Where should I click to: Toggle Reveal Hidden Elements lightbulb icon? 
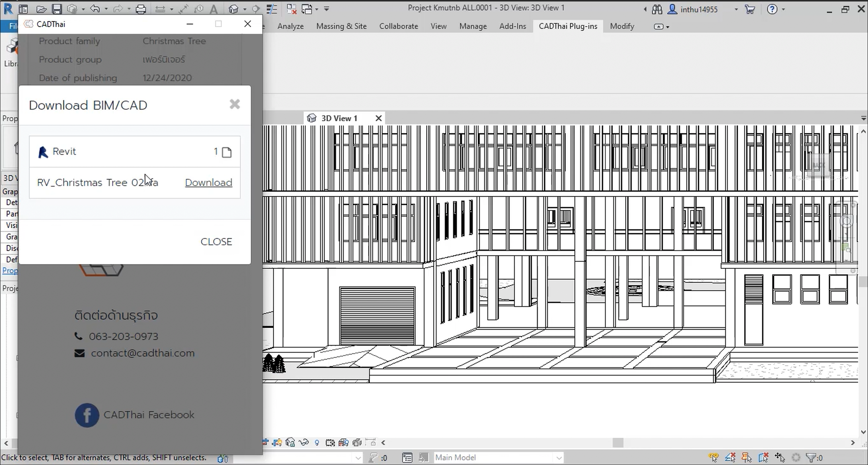317,443
